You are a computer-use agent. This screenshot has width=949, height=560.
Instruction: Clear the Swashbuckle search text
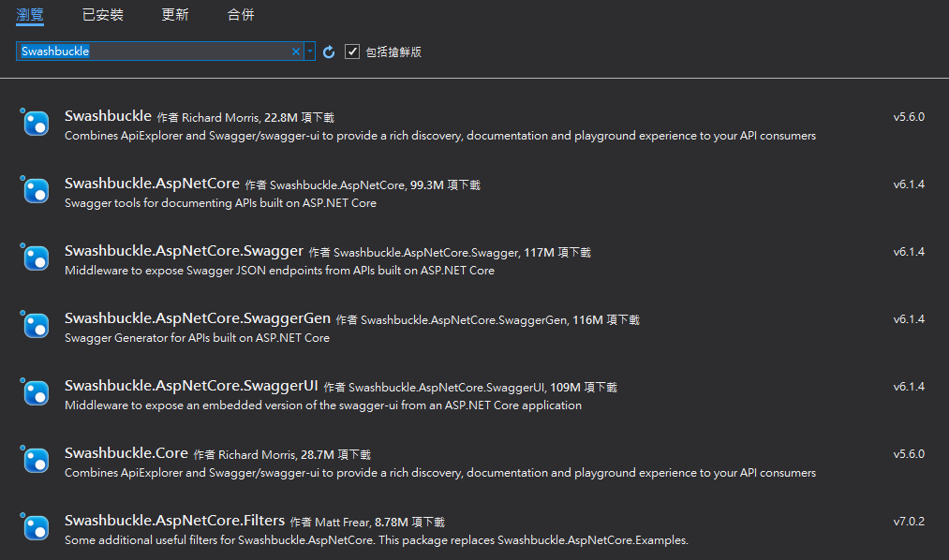[296, 52]
